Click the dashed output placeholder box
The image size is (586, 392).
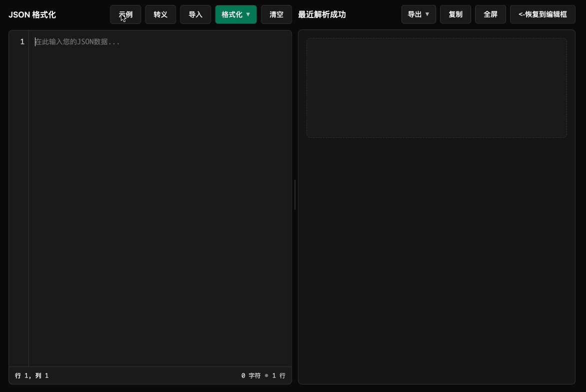pyautogui.click(x=436, y=87)
